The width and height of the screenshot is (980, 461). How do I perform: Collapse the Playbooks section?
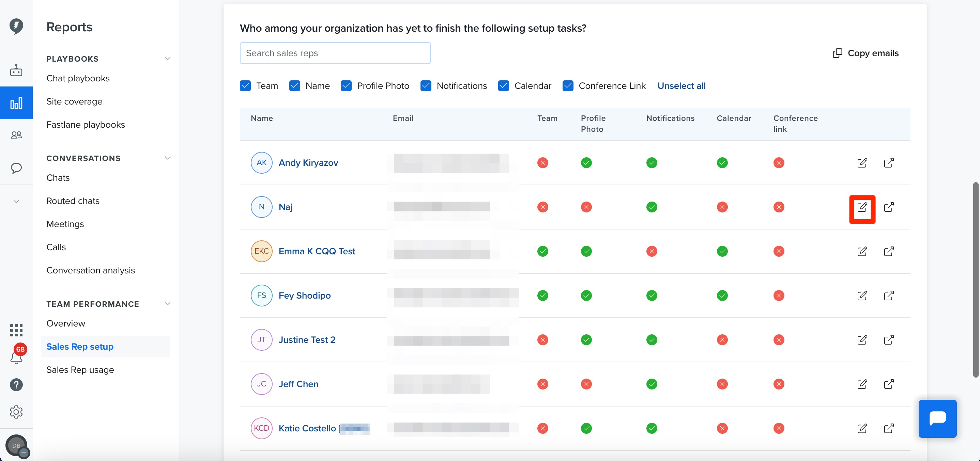tap(167, 59)
